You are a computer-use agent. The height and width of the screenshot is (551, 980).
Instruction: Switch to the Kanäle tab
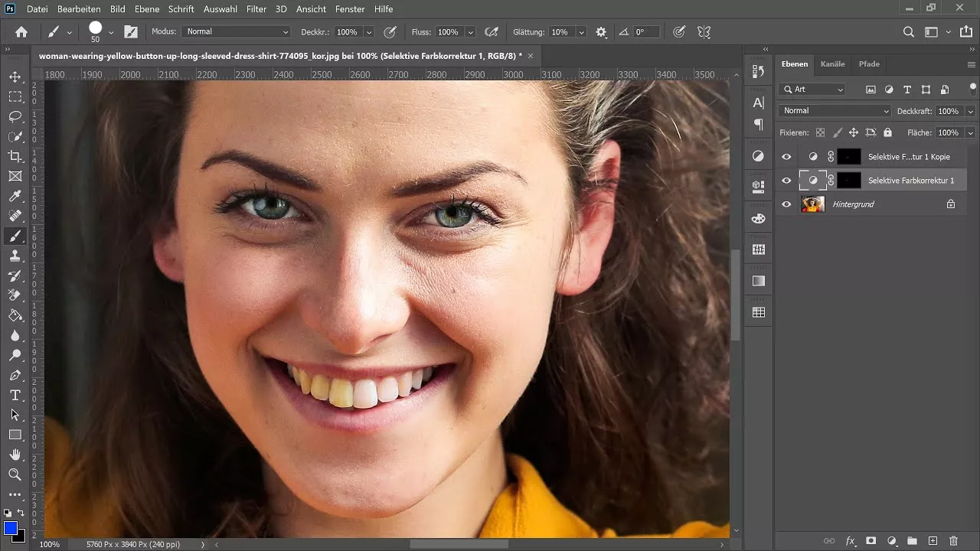tap(833, 64)
